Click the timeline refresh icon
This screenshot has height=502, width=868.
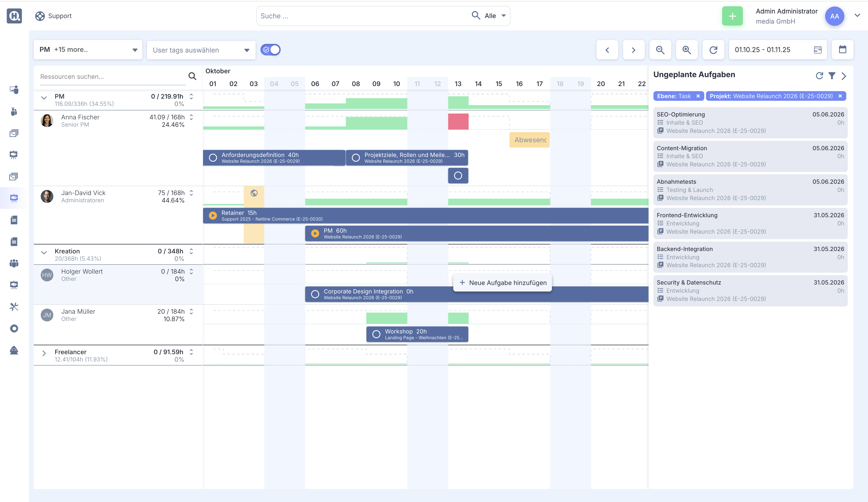click(x=713, y=50)
